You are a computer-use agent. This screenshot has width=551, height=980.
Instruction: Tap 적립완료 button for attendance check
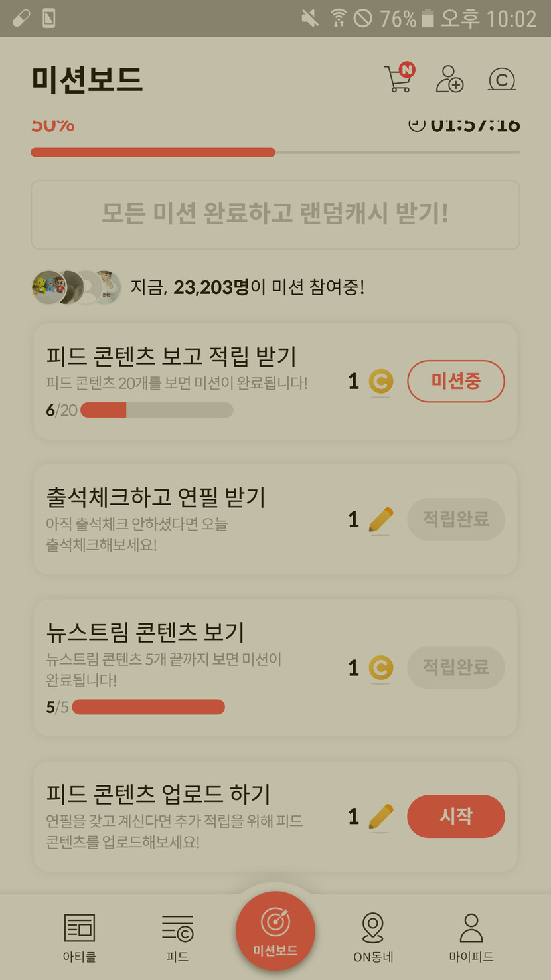tap(455, 519)
